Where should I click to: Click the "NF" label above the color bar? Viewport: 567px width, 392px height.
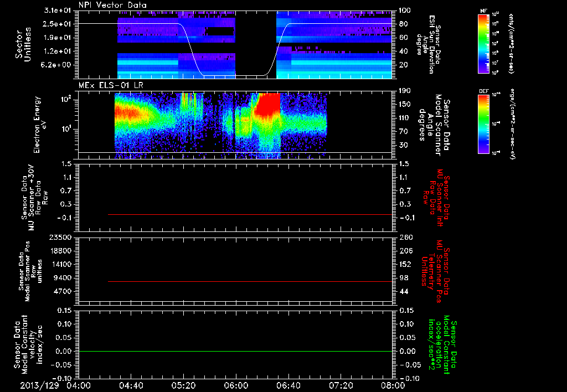coord(483,11)
